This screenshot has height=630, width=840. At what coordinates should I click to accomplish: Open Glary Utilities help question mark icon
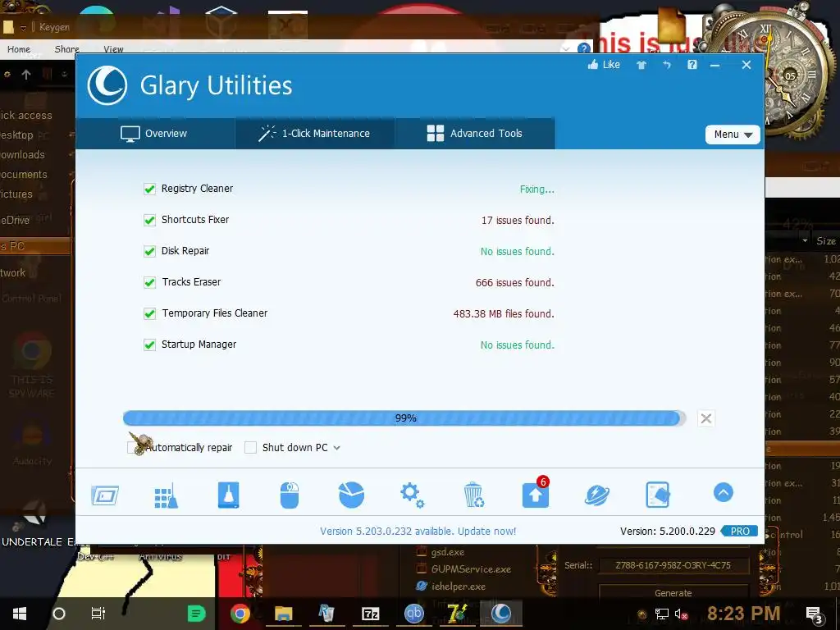click(x=692, y=65)
